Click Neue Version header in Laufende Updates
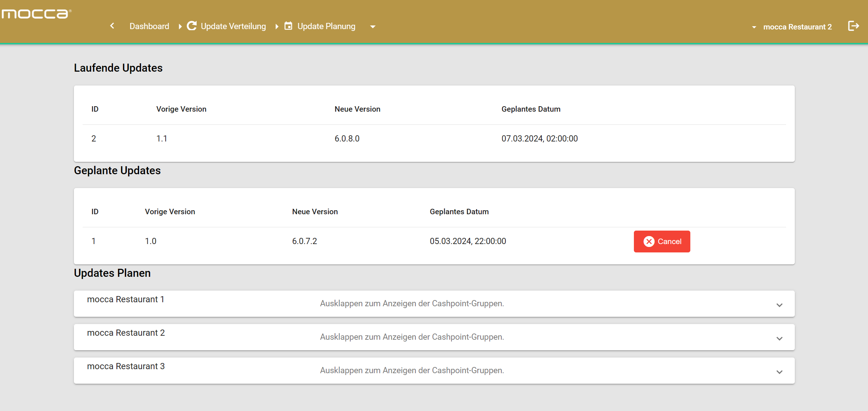This screenshot has height=411, width=868. (x=358, y=109)
